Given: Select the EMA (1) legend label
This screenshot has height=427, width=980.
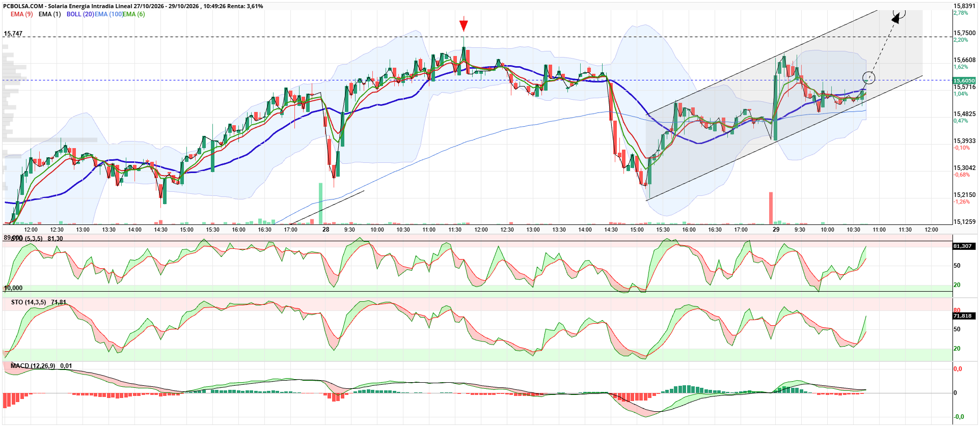Looking at the screenshot, I should [x=49, y=14].
